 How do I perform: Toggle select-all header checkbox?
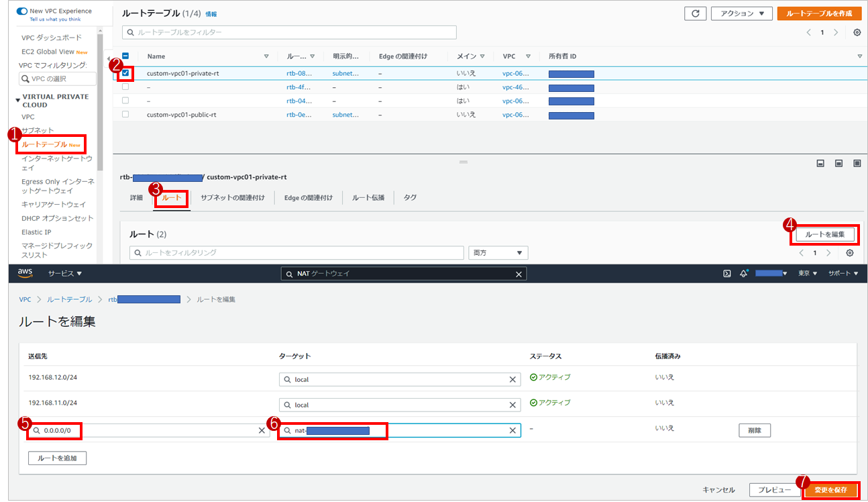(125, 56)
